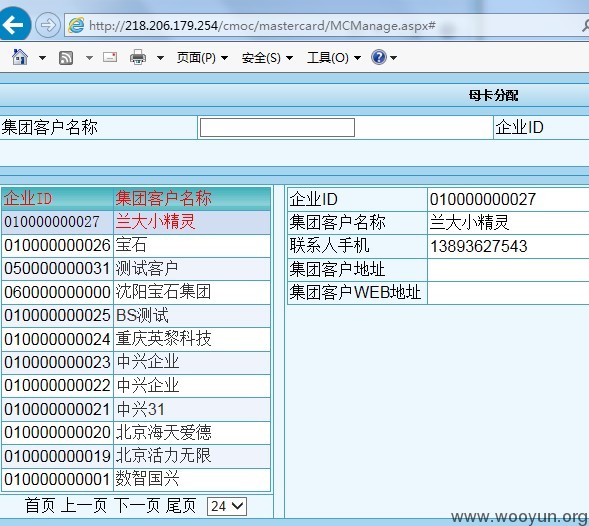This screenshot has height=526, width=589.
Task: Click the 集团客户名称 search input field
Action: click(277, 127)
